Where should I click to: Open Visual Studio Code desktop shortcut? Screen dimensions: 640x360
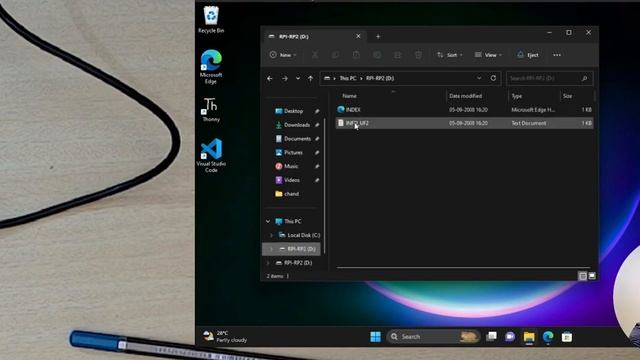[211, 156]
